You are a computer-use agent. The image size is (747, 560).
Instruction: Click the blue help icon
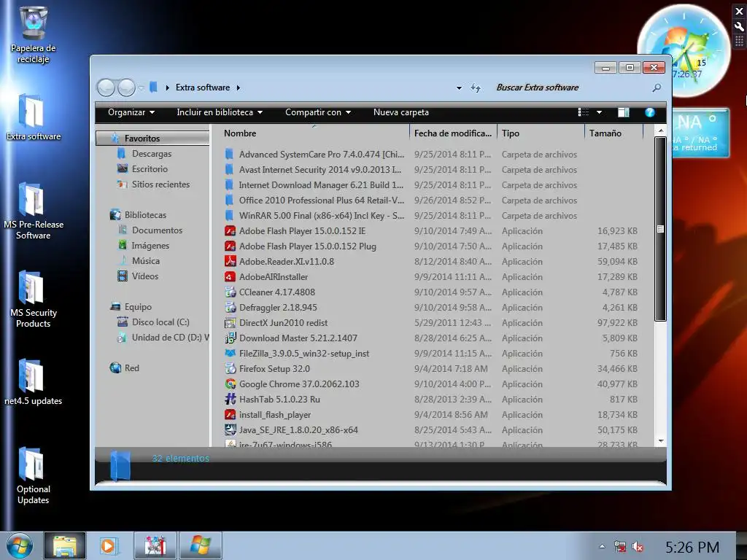tap(650, 112)
